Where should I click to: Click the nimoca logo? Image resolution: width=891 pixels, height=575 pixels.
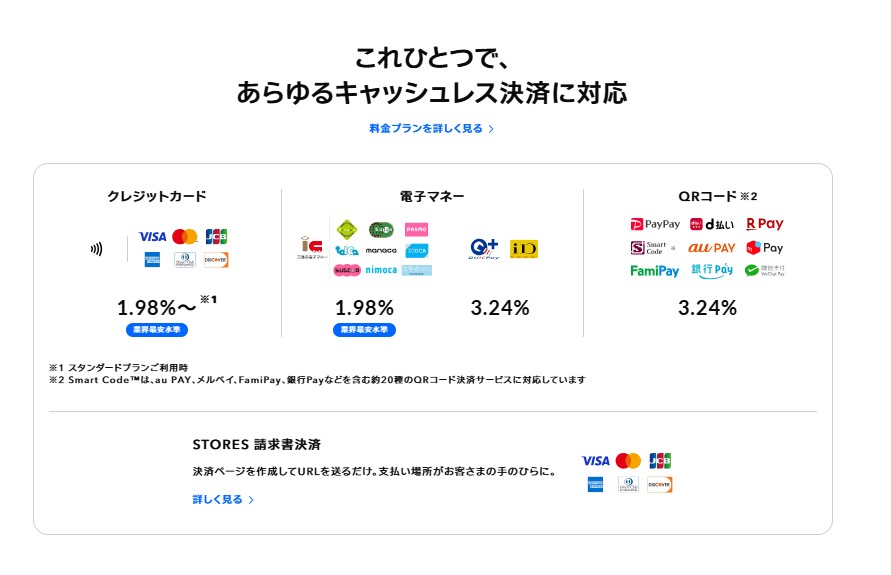(x=381, y=270)
